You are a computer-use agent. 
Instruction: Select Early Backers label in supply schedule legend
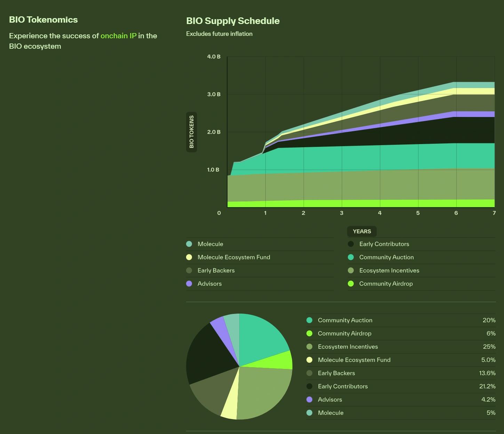point(216,270)
